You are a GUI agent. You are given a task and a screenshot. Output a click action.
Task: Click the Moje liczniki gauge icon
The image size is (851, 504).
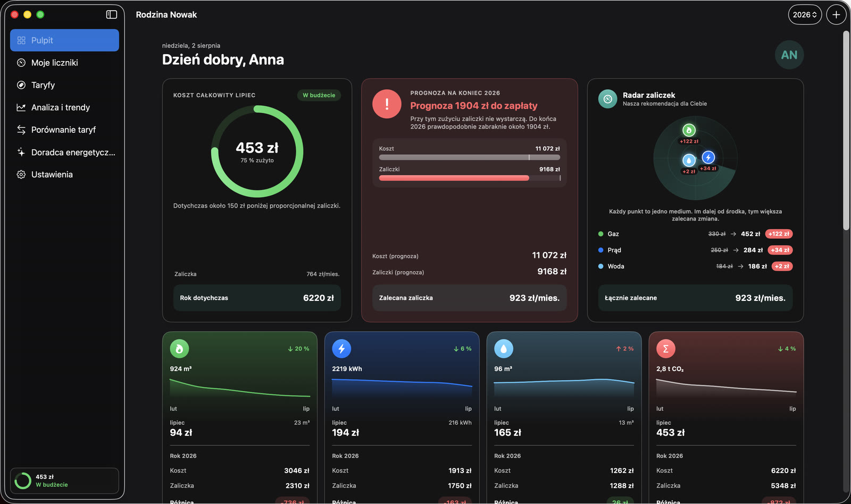pyautogui.click(x=21, y=63)
